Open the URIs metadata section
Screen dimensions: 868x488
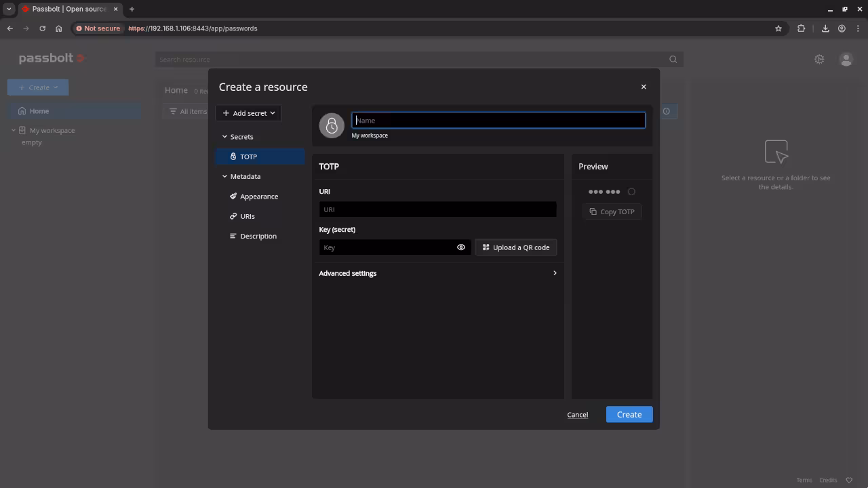[247, 216]
